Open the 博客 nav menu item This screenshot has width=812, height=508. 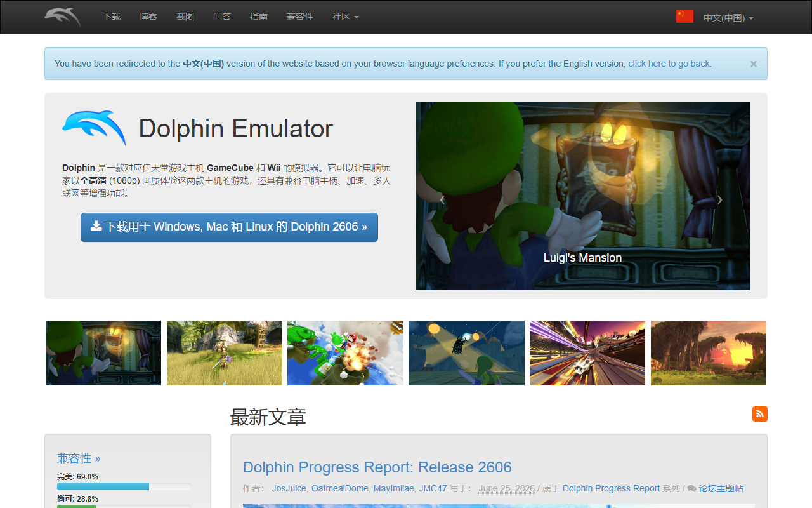(x=148, y=17)
